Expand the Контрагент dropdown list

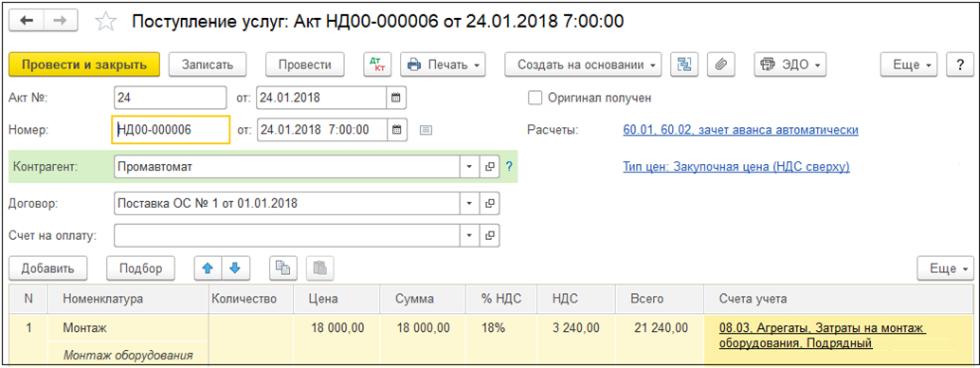[x=470, y=167]
